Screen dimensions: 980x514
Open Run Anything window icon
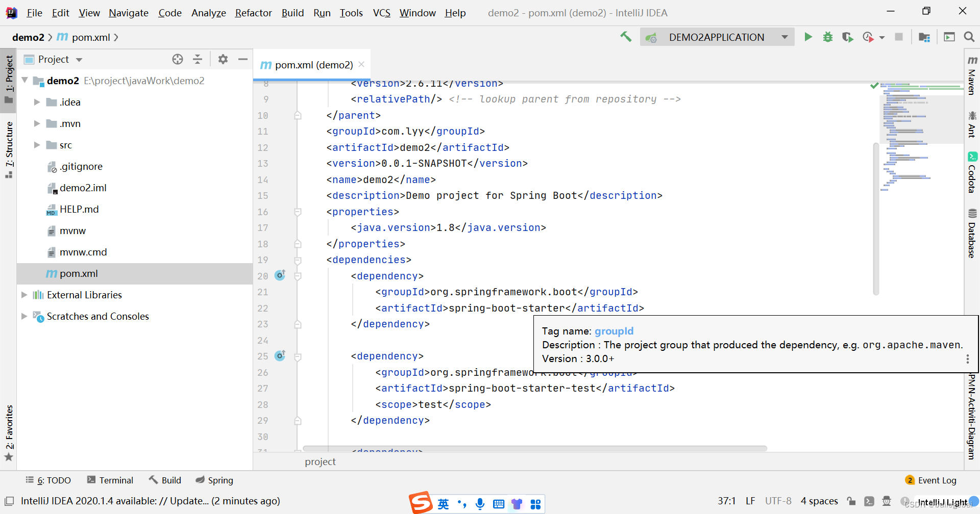pos(949,37)
